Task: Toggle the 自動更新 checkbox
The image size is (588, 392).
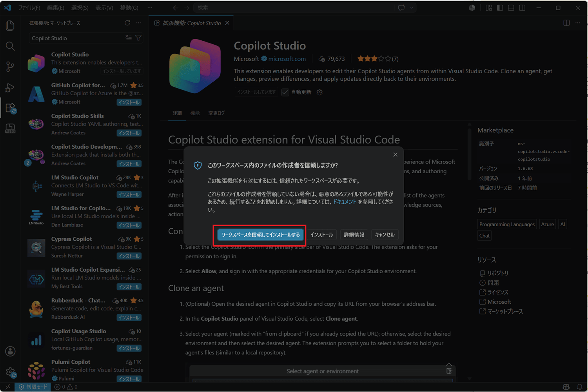Action: pyautogui.click(x=285, y=92)
